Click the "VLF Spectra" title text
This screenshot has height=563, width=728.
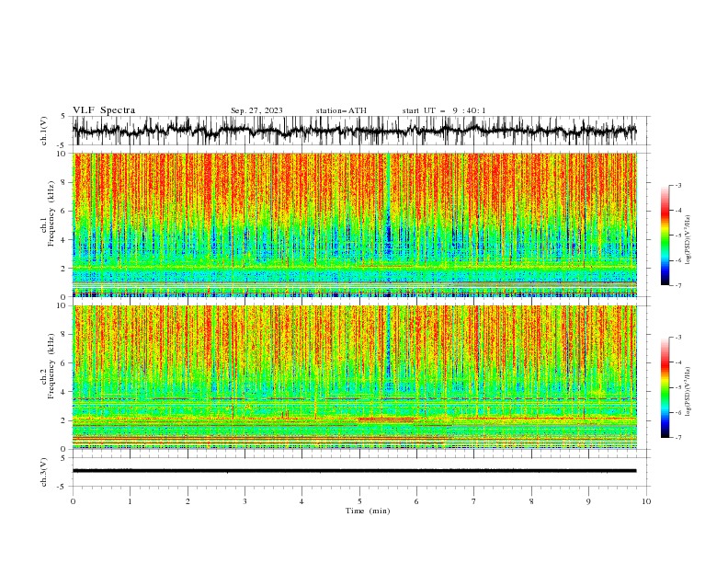click(104, 110)
